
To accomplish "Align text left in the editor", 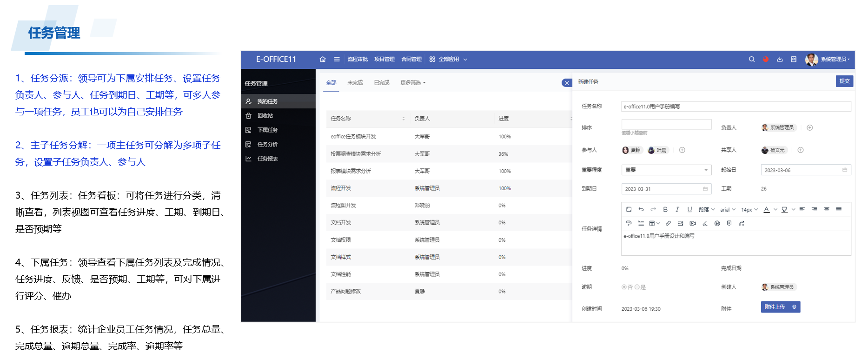I will pyautogui.click(x=802, y=209).
